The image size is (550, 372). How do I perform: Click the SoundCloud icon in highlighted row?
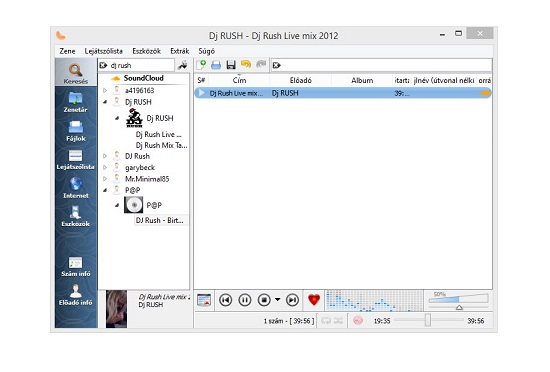click(484, 93)
